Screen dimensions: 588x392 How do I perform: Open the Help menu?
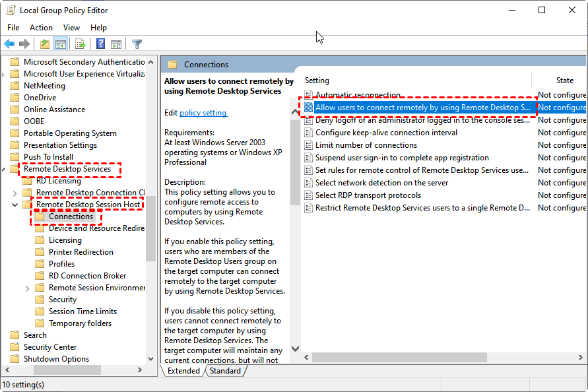[x=98, y=28]
